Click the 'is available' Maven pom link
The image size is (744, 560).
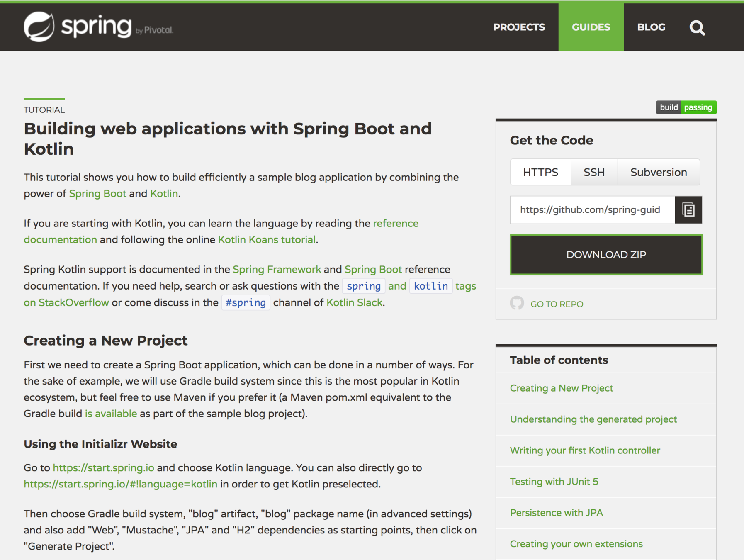point(111,414)
